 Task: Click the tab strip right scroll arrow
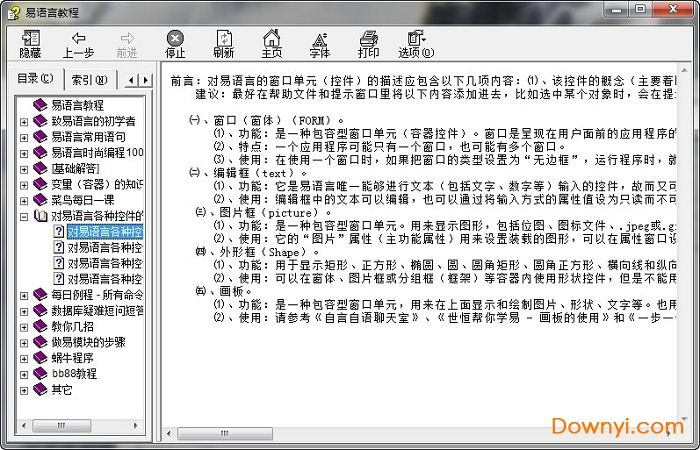(146, 80)
